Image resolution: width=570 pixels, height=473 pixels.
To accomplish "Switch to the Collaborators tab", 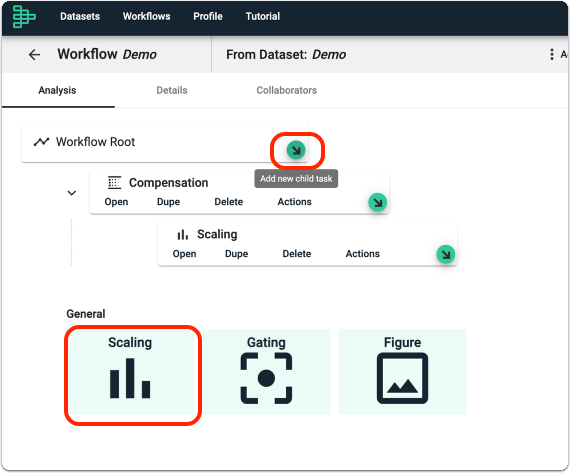I will [286, 90].
